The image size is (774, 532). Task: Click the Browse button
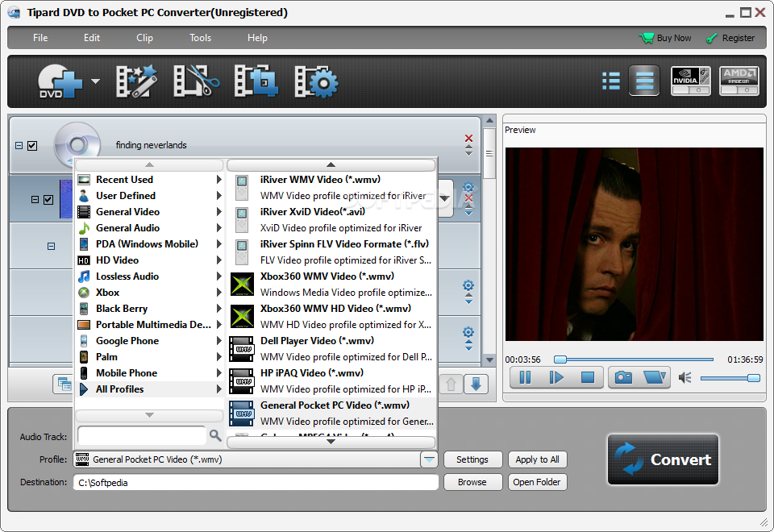[x=472, y=482]
